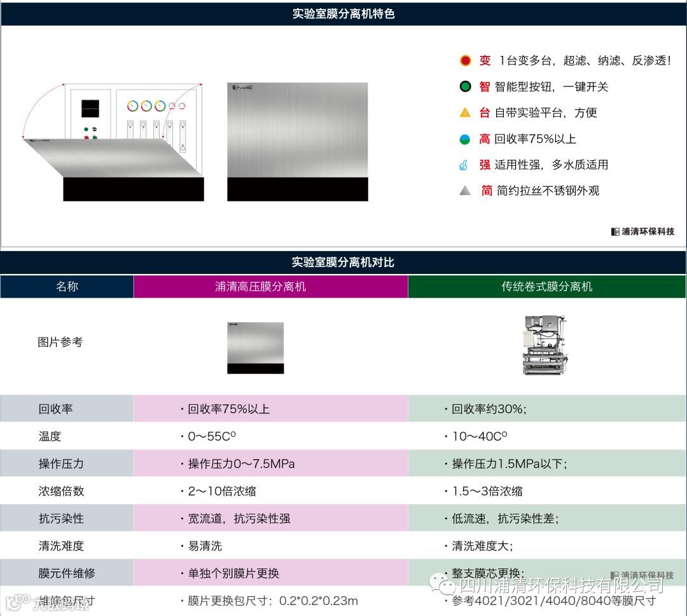Click the 图片参考 row label
The height and width of the screenshot is (616, 687).
pyautogui.click(x=60, y=342)
